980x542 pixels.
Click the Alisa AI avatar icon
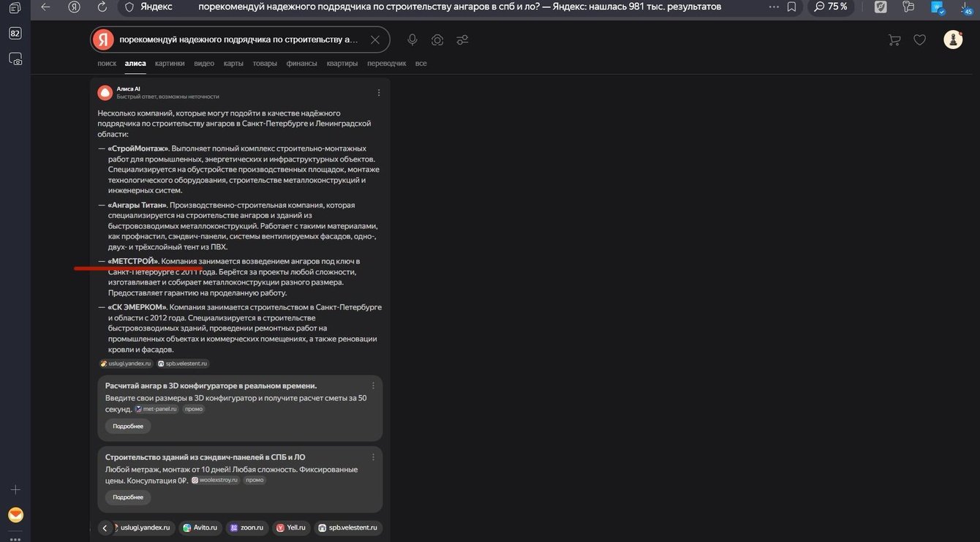pyautogui.click(x=105, y=92)
